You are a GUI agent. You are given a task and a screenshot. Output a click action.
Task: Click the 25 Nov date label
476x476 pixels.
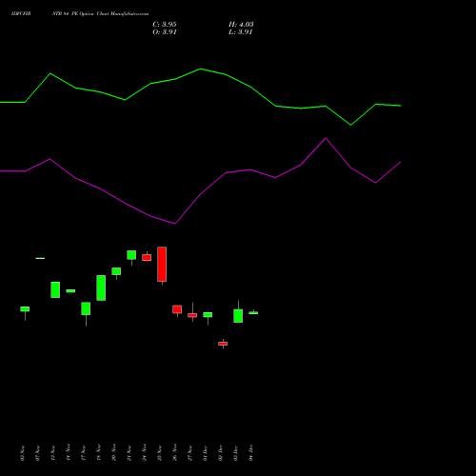tap(160, 453)
